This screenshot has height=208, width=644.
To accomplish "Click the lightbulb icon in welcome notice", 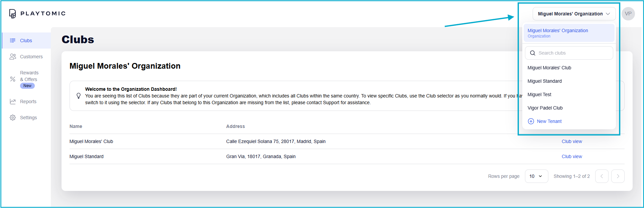I will click(x=79, y=96).
